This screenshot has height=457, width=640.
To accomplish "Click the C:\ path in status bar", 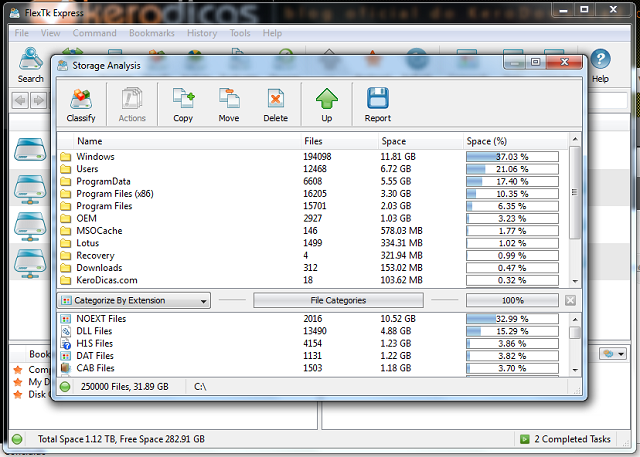I will (200, 386).
